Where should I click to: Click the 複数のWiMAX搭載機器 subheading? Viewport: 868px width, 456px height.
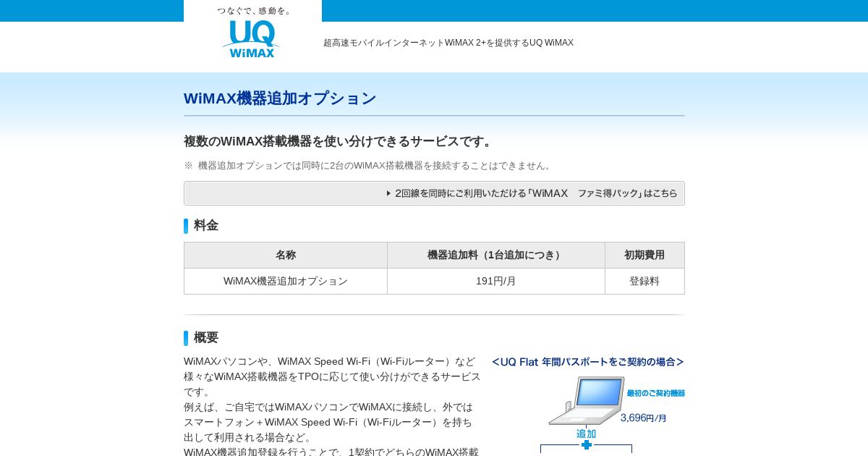coord(339,141)
